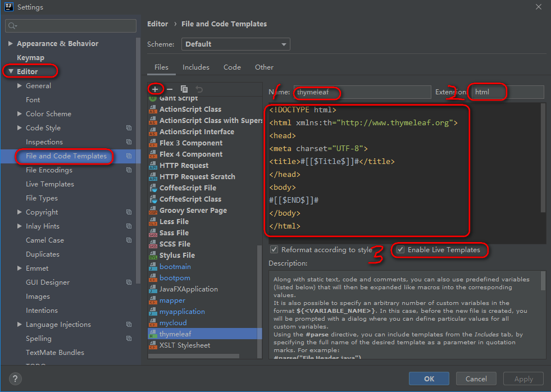Click the project-level icon beside File Encodings

click(129, 170)
